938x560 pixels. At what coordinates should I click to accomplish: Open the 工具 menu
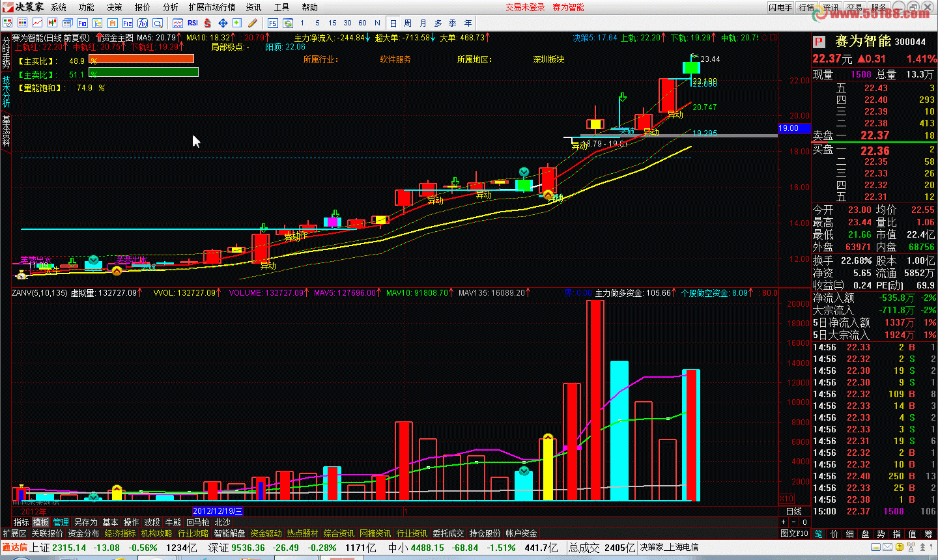click(x=281, y=7)
